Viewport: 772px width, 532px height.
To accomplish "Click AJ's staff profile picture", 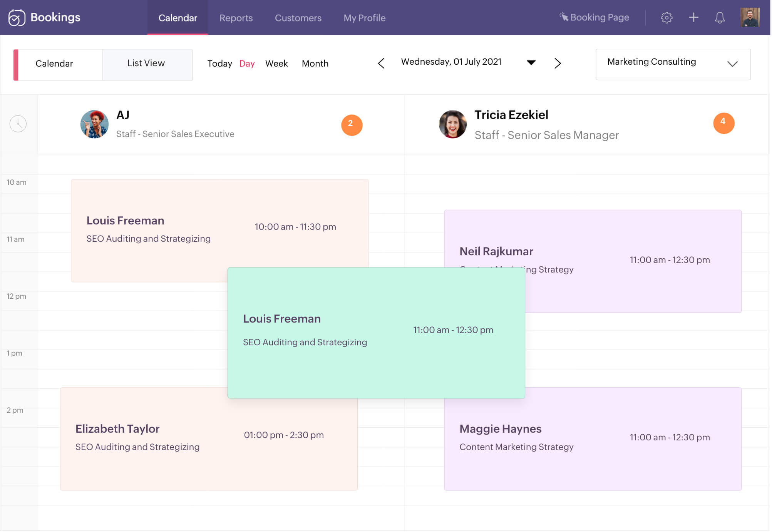I will tap(94, 124).
